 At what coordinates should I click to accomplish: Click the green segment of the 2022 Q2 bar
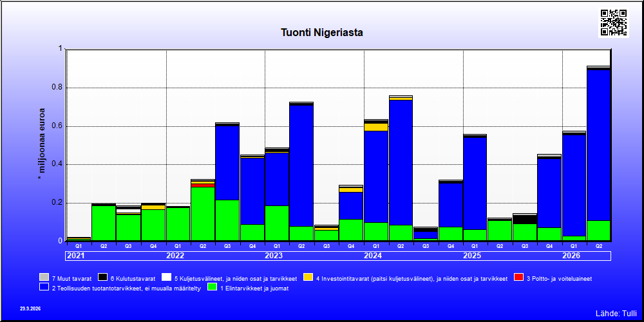(202, 214)
